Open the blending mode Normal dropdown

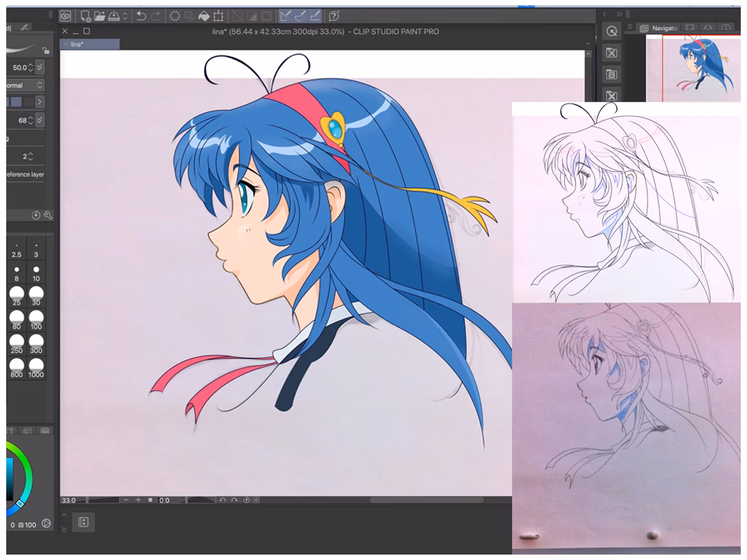pos(23,85)
